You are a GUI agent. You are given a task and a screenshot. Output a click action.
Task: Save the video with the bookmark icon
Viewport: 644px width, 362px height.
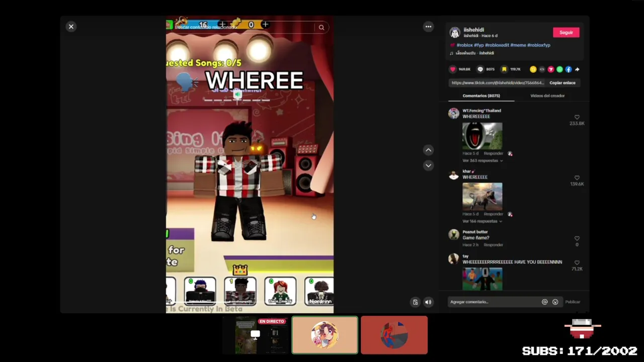pos(504,69)
